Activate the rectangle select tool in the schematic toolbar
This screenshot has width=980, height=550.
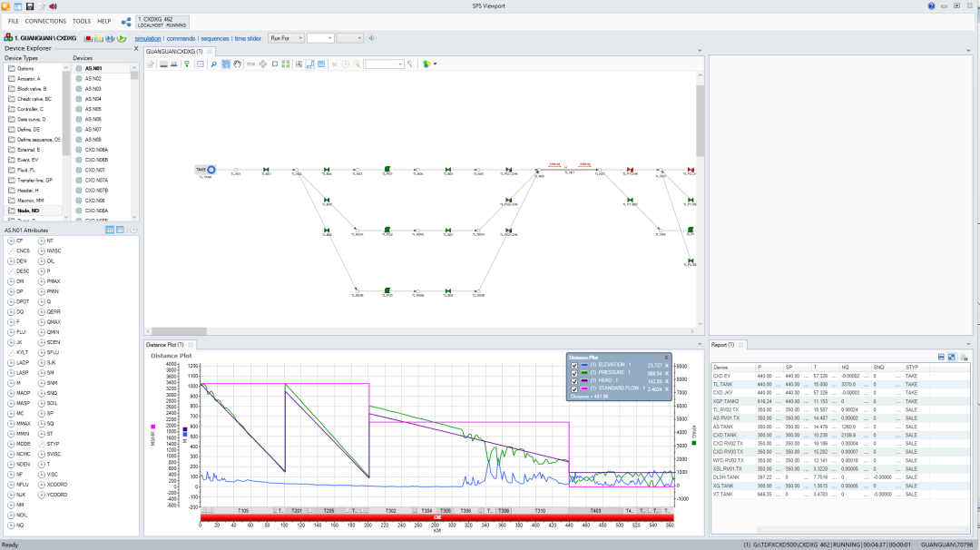pos(226,64)
